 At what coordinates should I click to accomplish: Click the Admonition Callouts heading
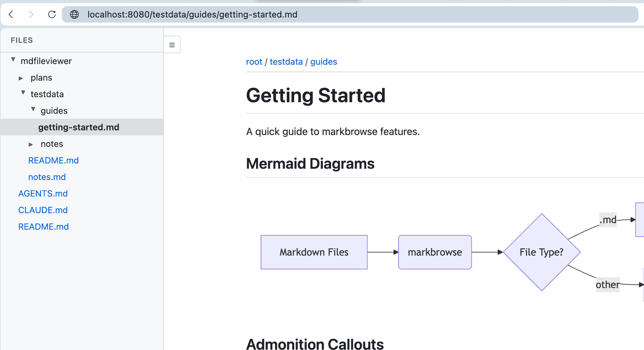pyautogui.click(x=315, y=344)
